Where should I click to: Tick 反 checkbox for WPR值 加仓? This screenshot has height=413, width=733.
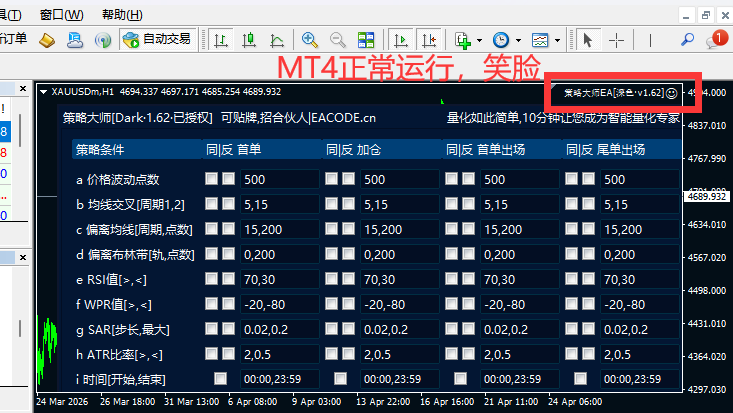[x=348, y=303]
